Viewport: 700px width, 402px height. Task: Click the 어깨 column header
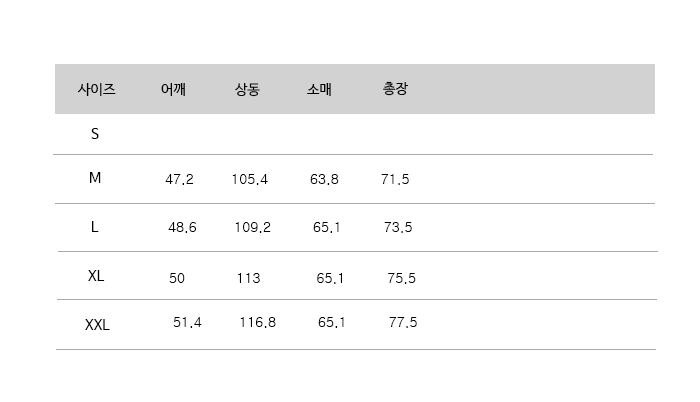point(173,89)
